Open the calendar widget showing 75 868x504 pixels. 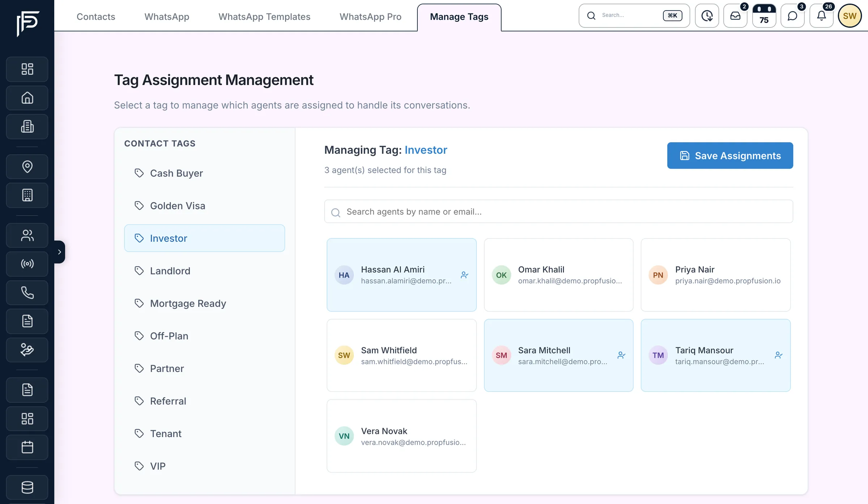(x=764, y=16)
